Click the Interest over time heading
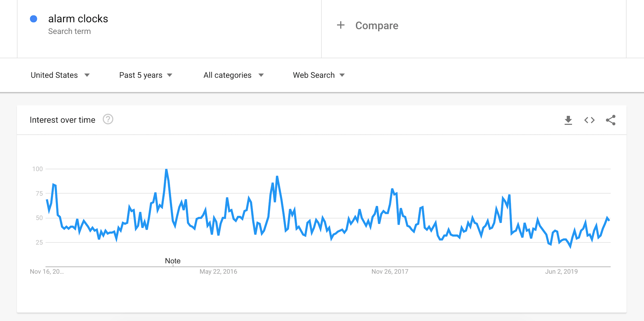The height and width of the screenshot is (321, 644). [62, 120]
